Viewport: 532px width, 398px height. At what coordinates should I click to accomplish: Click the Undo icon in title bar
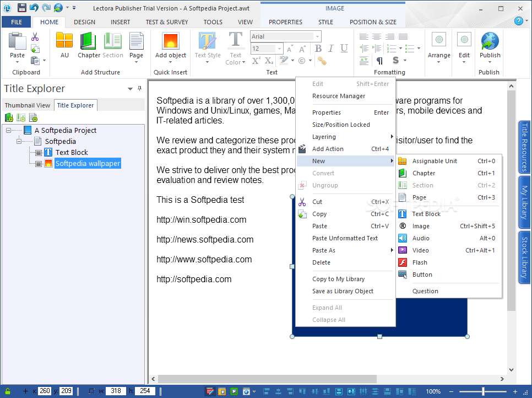(x=34, y=8)
